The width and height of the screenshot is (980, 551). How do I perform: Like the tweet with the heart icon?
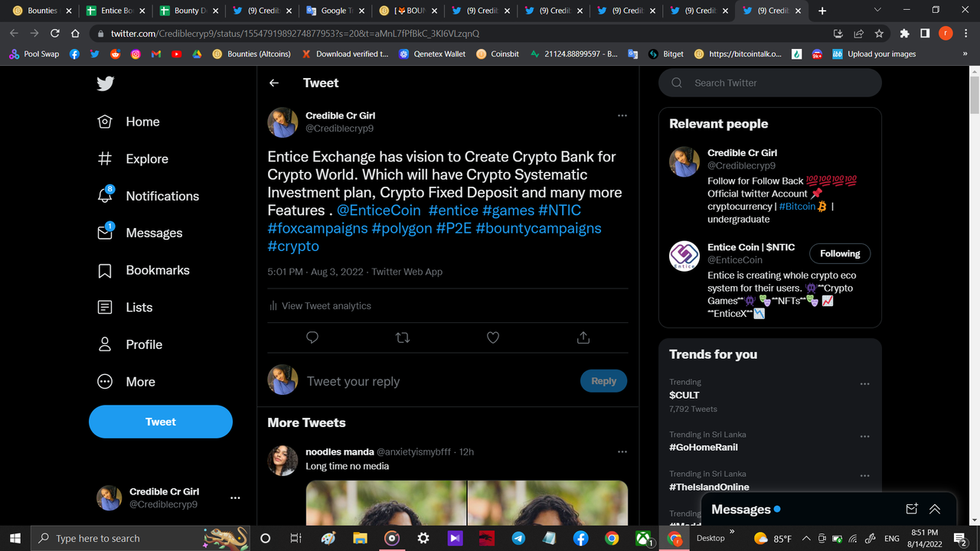(492, 337)
